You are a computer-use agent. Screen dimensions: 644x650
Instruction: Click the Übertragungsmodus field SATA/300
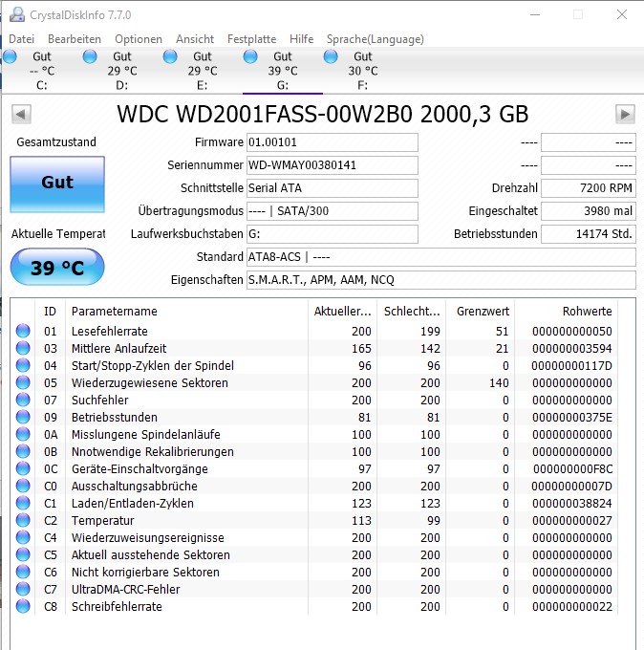coord(332,211)
